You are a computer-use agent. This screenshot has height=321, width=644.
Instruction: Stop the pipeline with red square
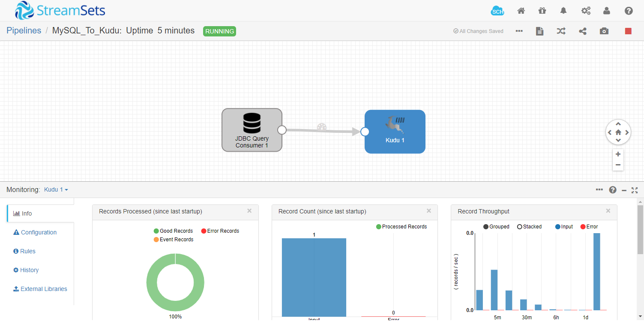pyautogui.click(x=628, y=31)
